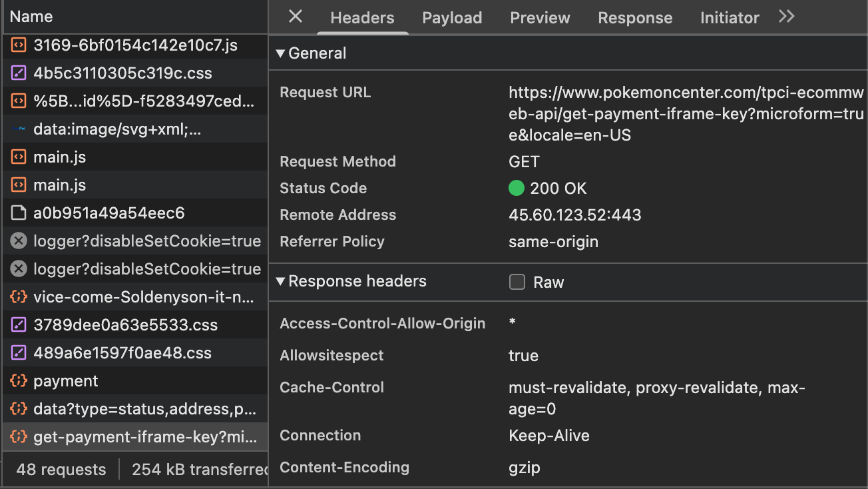
Task: Click the Request URL value text
Action: pyautogui.click(x=686, y=114)
